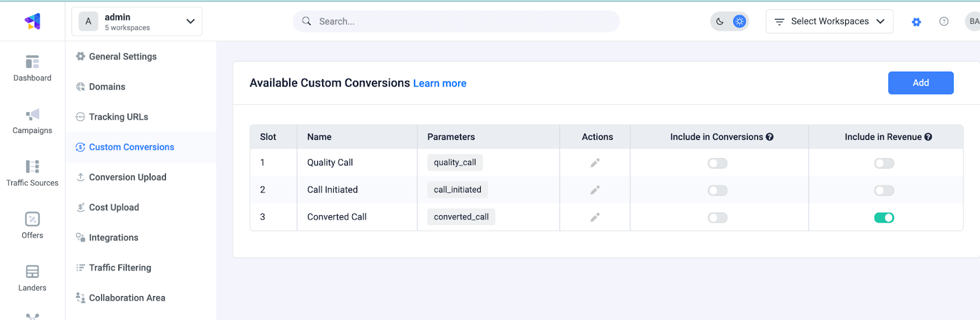The width and height of the screenshot is (980, 320).
Task: Switch to dark mode moon icon
Action: [720, 21]
